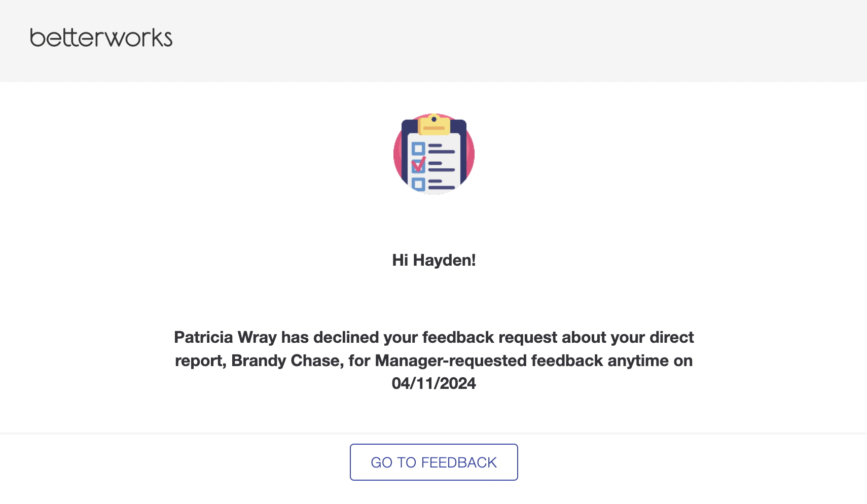Screen dimensions: 867x504
Task: Click the checklist lines on the clipboard icon
Action: 442,166
